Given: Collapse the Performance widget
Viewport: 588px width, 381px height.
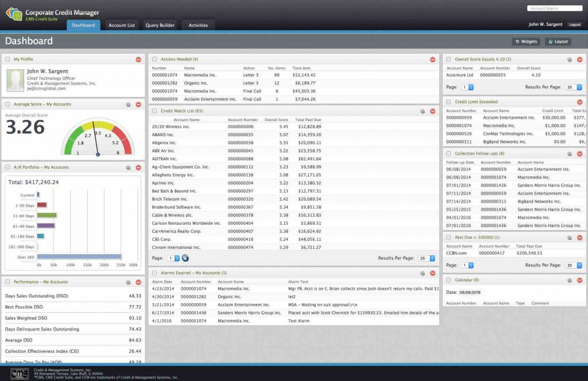Looking at the screenshot, I should pos(7,282).
